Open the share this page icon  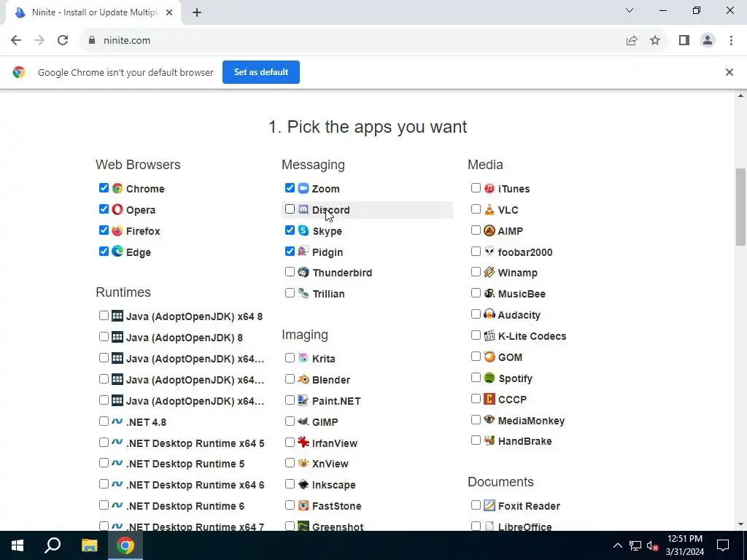point(632,41)
